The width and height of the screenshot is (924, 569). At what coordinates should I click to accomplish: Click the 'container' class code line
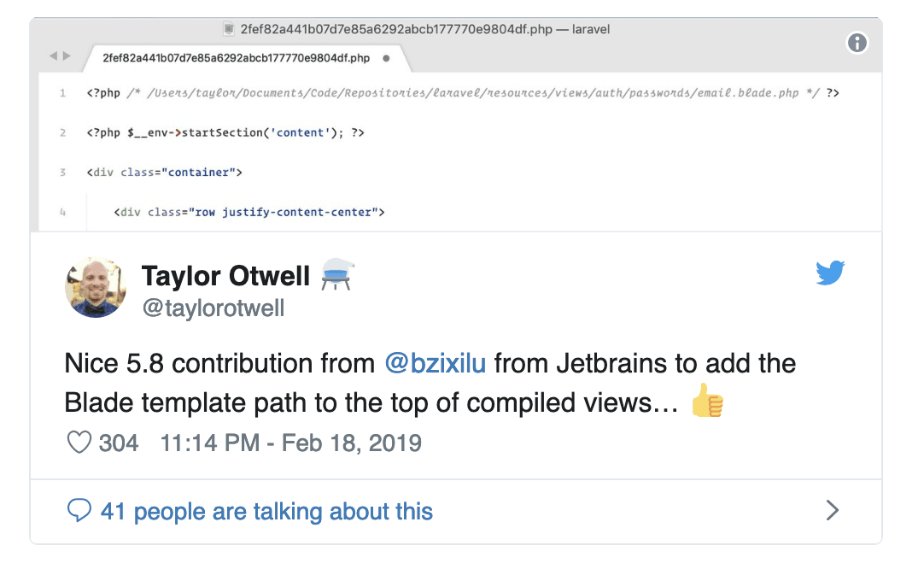click(165, 173)
